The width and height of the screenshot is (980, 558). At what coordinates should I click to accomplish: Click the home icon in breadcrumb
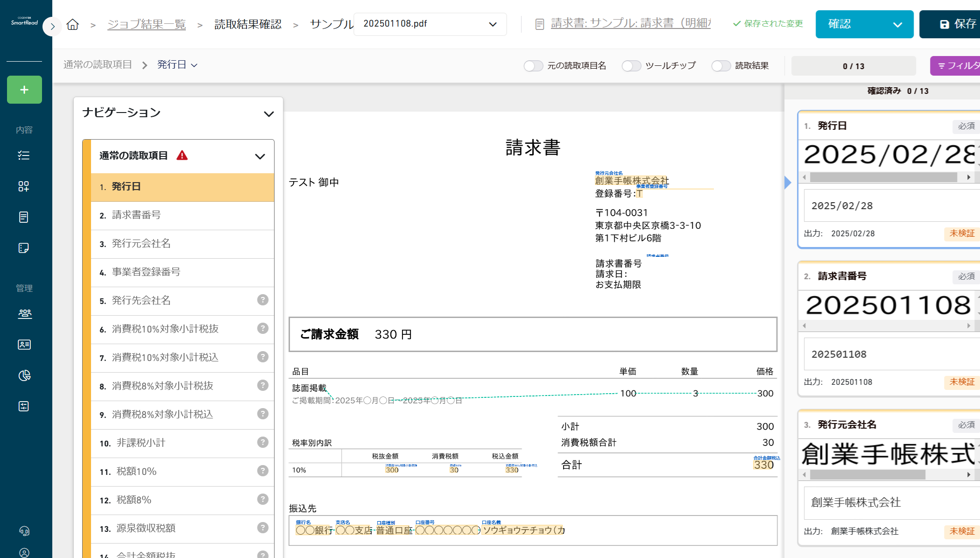click(x=73, y=24)
